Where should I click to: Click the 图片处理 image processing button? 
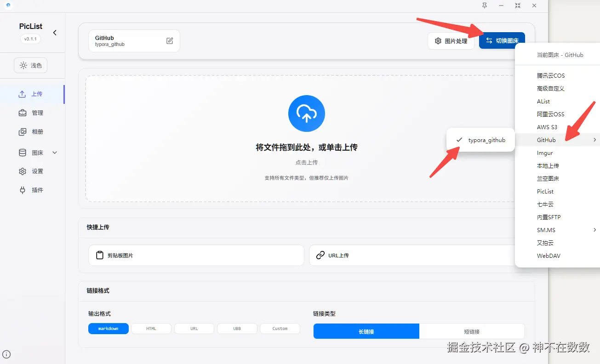pos(451,41)
